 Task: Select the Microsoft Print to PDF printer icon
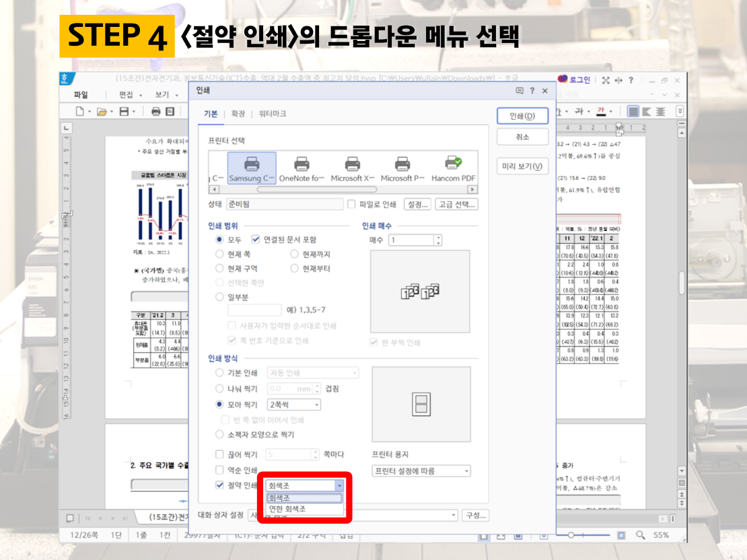pyautogui.click(x=402, y=168)
